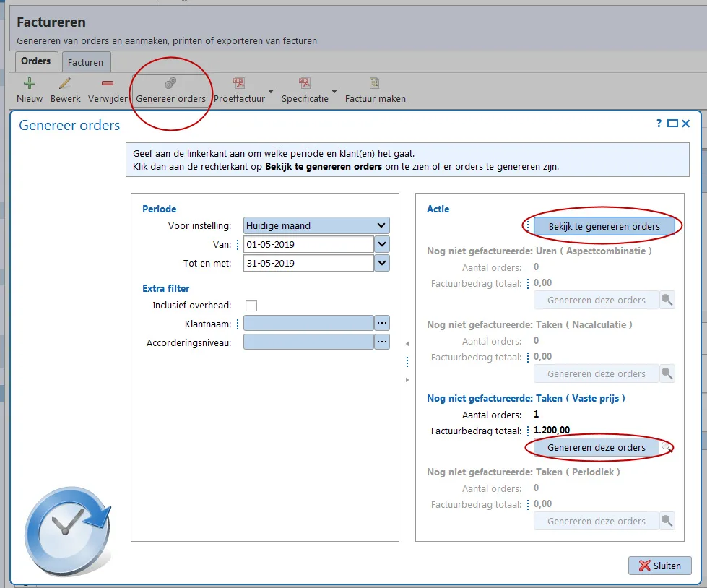This screenshot has height=588, width=707.
Task: Open Accorderingsniveau lookup ellipsis button
Action: pyautogui.click(x=382, y=342)
